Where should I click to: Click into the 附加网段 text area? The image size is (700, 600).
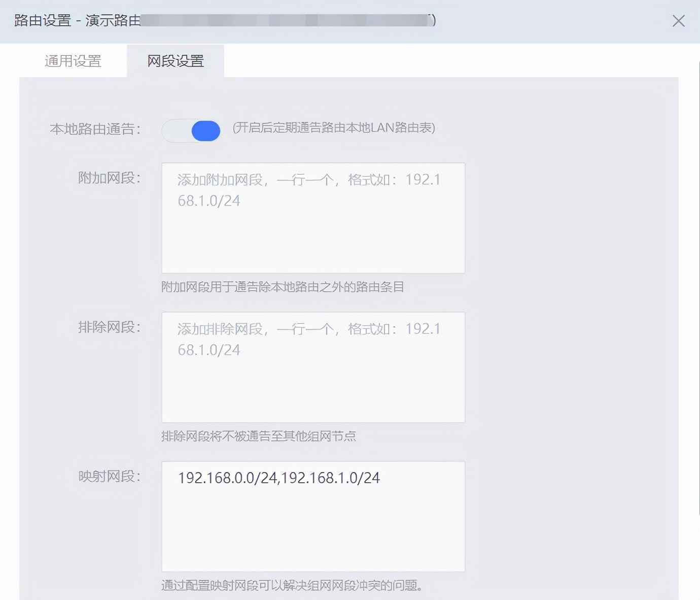click(x=313, y=218)
